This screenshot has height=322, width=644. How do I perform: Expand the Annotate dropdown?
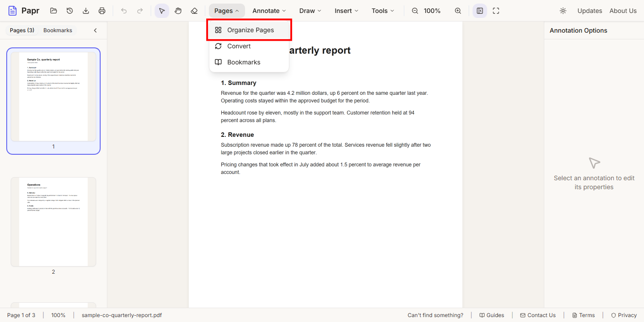pyautogui.click(x=269, y=11)
